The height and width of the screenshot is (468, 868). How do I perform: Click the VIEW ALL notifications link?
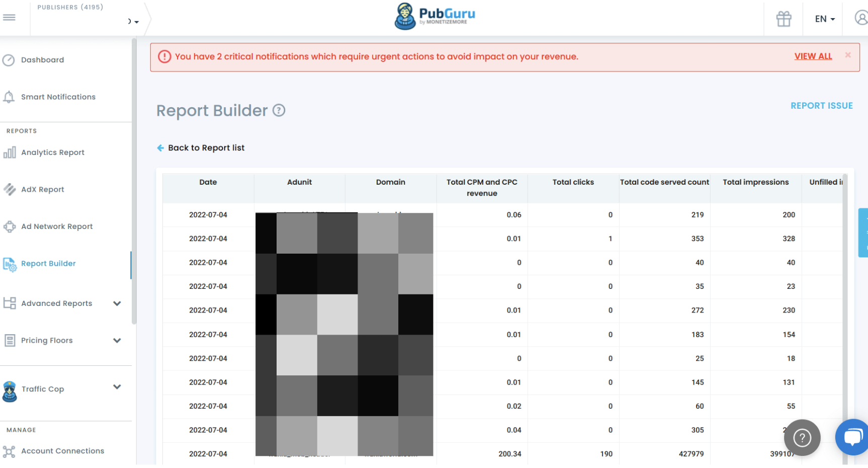[813, 56]
